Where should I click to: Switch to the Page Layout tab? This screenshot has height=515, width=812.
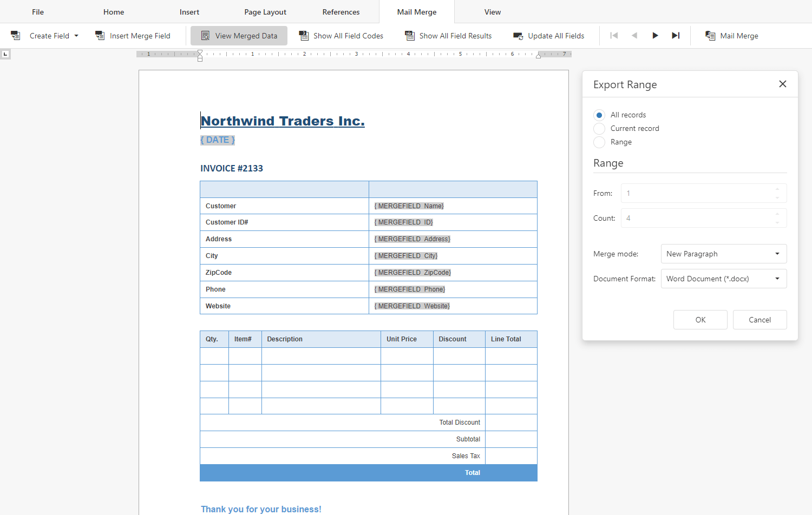point(265,12)
